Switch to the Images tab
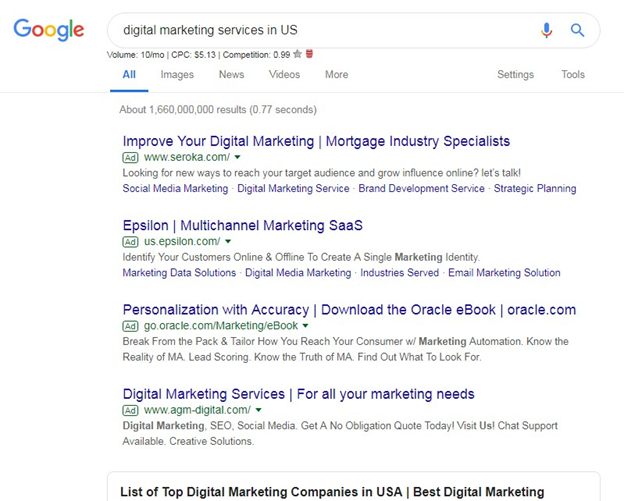This screenshot has height=501, width=624. point(177,74)
